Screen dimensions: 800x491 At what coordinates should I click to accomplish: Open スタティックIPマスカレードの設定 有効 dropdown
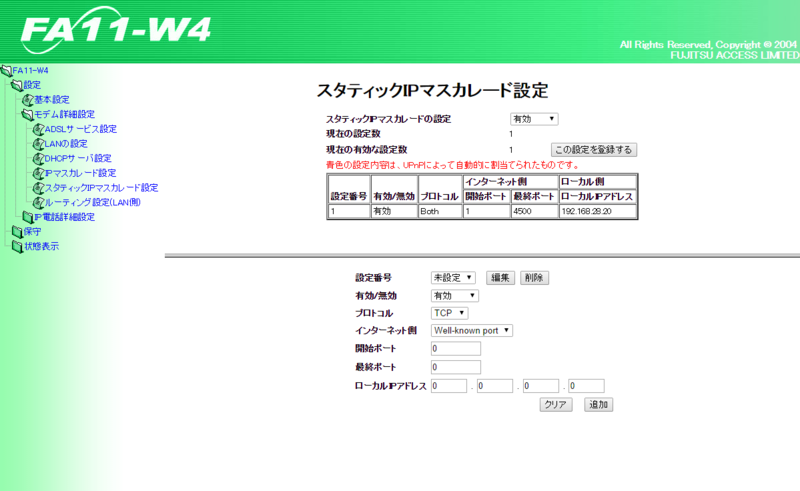click(534, 119)
